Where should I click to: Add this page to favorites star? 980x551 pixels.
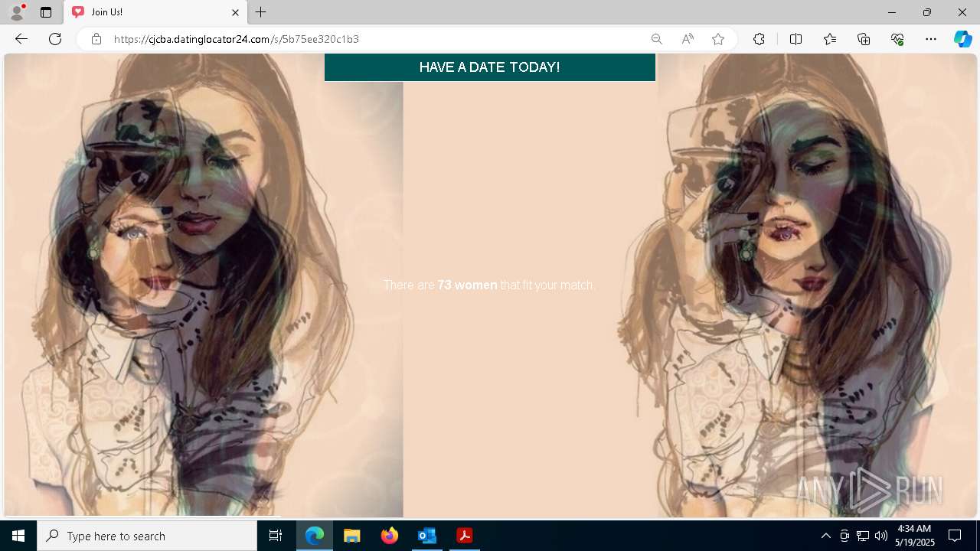pos(718,39)
